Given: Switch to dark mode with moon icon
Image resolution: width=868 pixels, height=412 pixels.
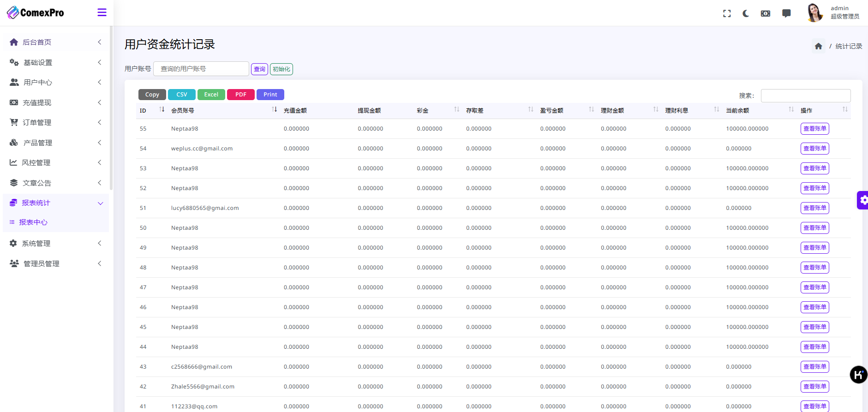Looking at the screenshot, I should click(746, 13).
